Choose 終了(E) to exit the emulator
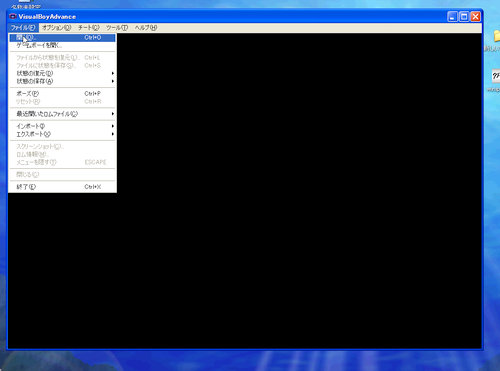The image size is (500, 371). 62,187
